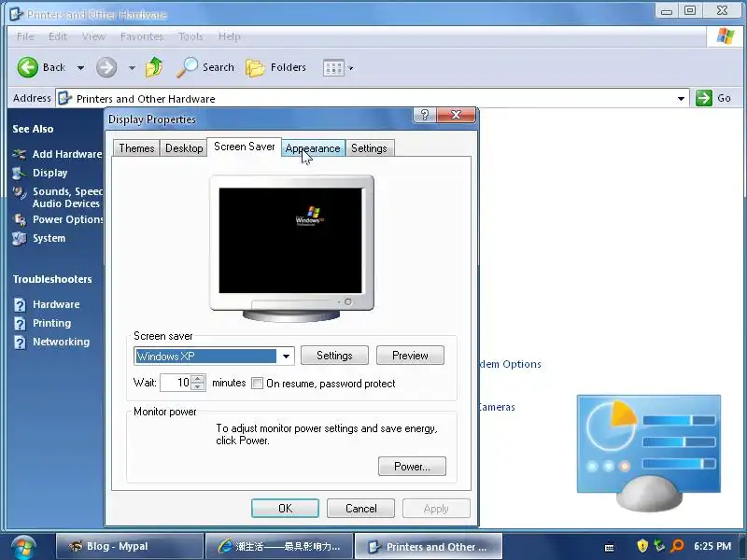Click the green arrows tray icon
The width and height of the screenshot is (747, 560).
pyautogui.click(x=659, y=546)
